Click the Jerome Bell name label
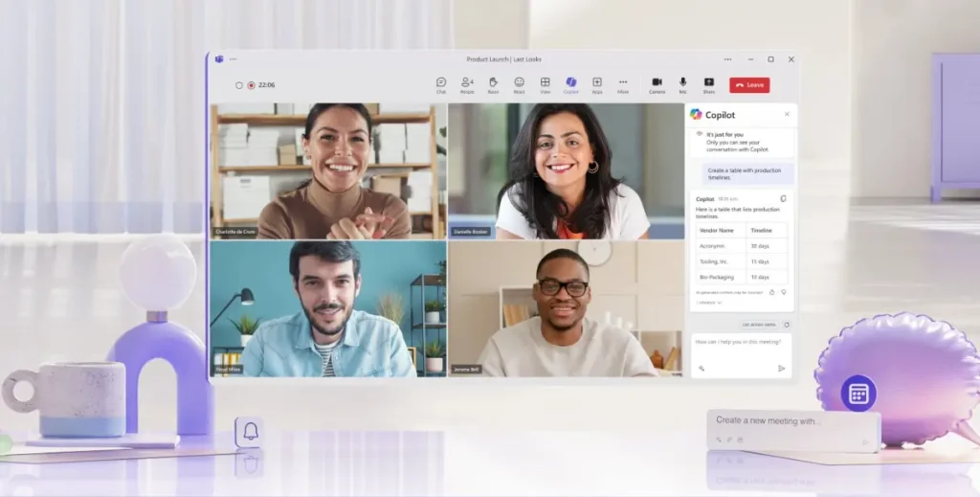 point(466,369)
